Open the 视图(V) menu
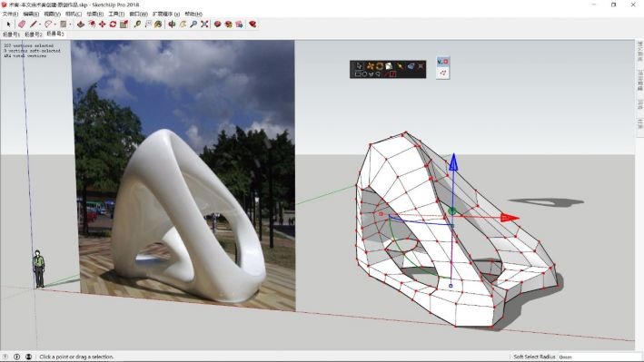The width and height of the screenshot is (644, 362). (x=52, y=14)
